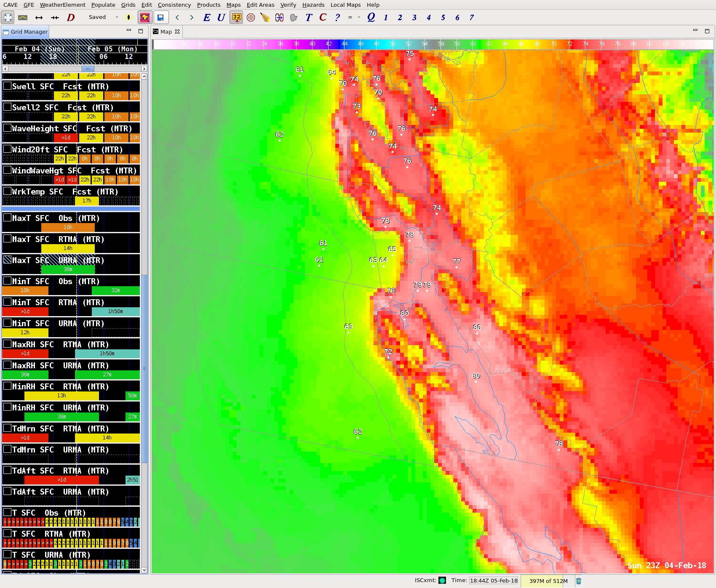The height and width of the screenshot is (588, 716).
Task: Open the Populate menu
Action: pyautogui.click(x=103, y=5)
